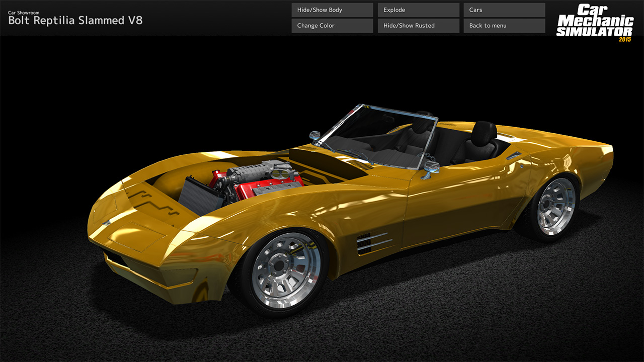Open the Change Color option
The image size is (644, 362).
332,25
